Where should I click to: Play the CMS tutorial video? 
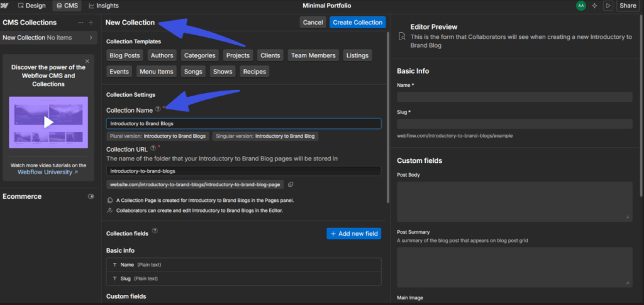point(48,123)
